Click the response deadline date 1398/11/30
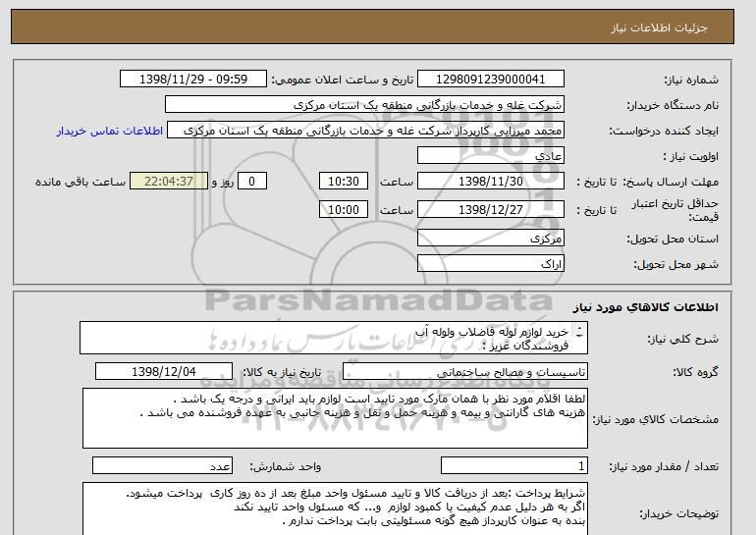The image size is (756, 535). [490, 182]
